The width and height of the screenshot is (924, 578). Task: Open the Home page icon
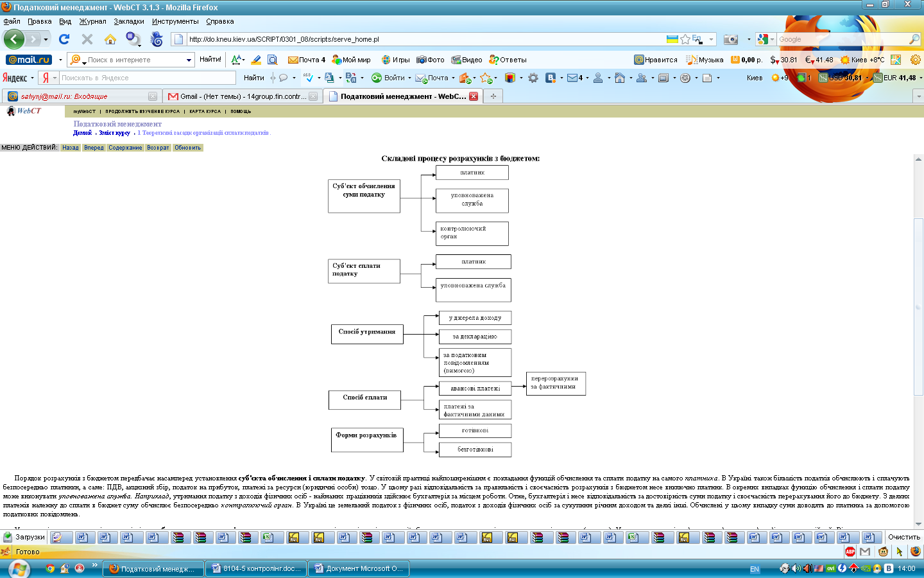tap(110, 39)
